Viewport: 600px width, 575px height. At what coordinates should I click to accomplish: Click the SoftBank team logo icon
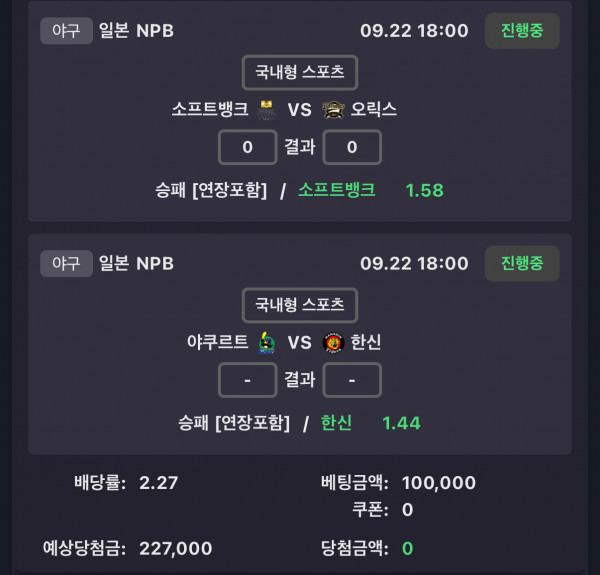click(x=266, y=110)
